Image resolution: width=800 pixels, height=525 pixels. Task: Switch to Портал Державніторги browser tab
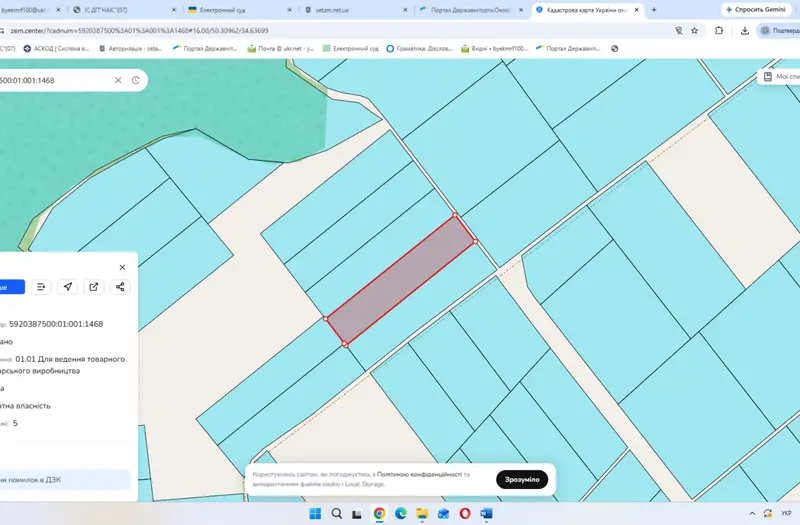(x=471, y=10)
